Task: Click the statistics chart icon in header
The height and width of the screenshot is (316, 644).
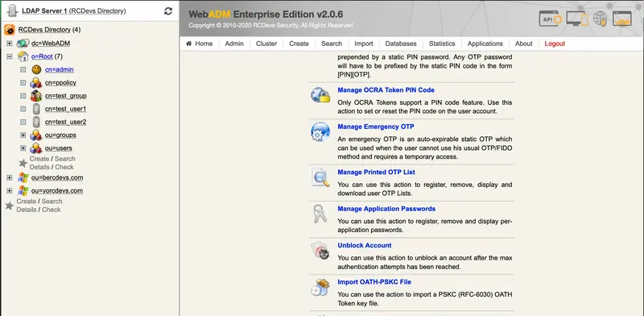Action: pos(622,19)
